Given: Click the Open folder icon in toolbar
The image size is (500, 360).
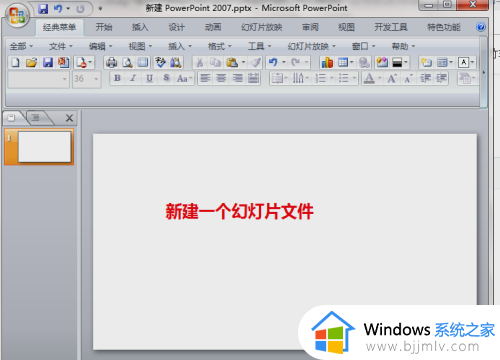Looking at the screenshot, I should tap(31, 62).
